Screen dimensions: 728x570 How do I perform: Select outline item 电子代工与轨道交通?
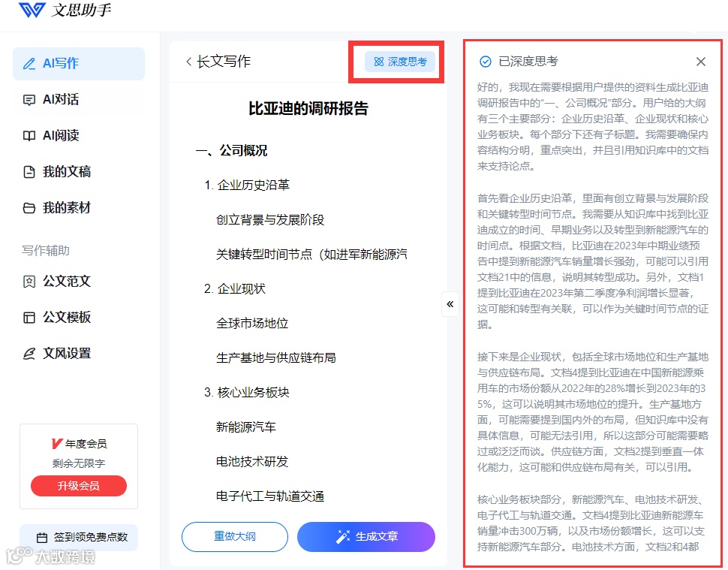pos(270,496)
